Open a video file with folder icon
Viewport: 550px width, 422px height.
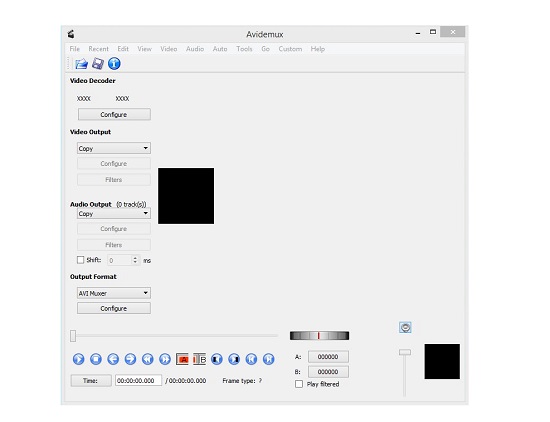81,64
